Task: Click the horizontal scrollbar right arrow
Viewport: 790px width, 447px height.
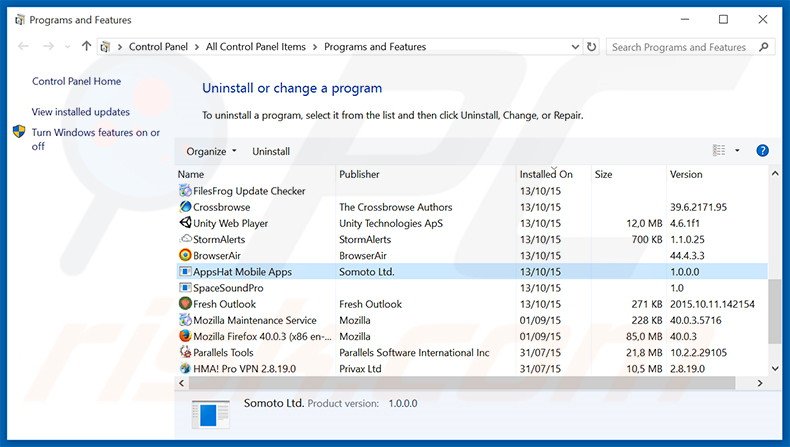Action: click(x=760, y=383)
